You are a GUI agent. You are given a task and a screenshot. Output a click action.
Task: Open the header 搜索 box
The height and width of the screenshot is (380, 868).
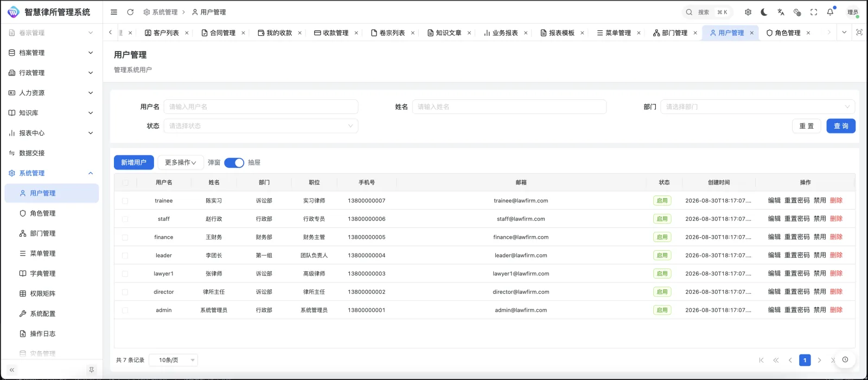pyautogui.click(x=707, y=12)
